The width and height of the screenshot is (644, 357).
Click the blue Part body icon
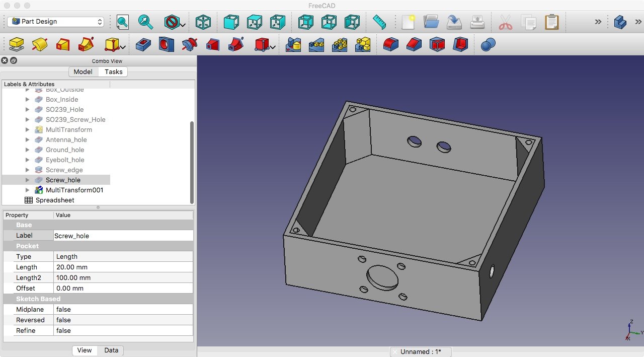(620, 22)
